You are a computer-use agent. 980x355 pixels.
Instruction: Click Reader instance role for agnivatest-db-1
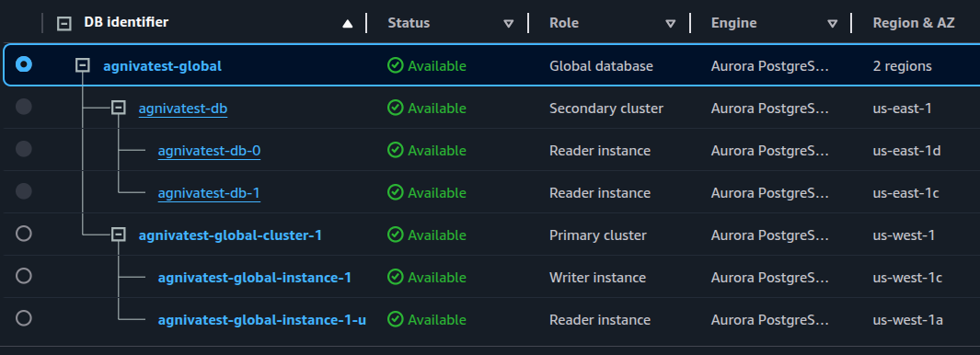(x=600, y=193)
